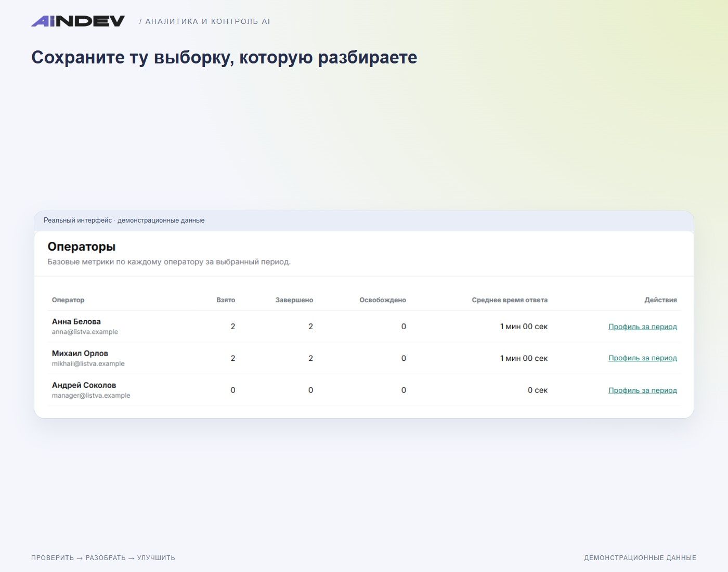Image resolution: width=728 pixels, height=572 pixels.
Task: Click the Сохраните ту выборку headline
Action: point(224,57)
